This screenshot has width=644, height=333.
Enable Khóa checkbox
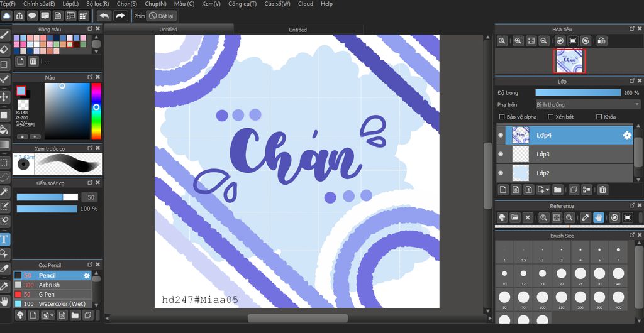click(x=599, y=117)
